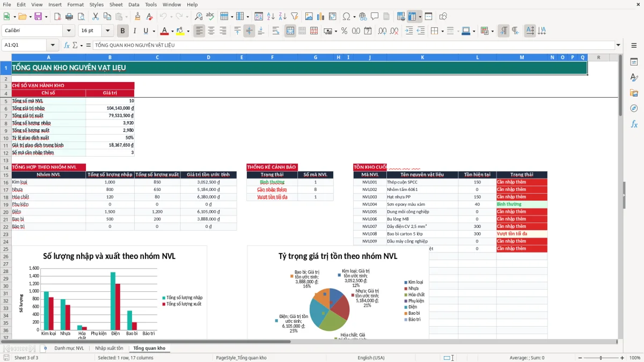This screenshot has height=362, width=644.
Task: Toggle Align Right
Action: coord(223,31)
